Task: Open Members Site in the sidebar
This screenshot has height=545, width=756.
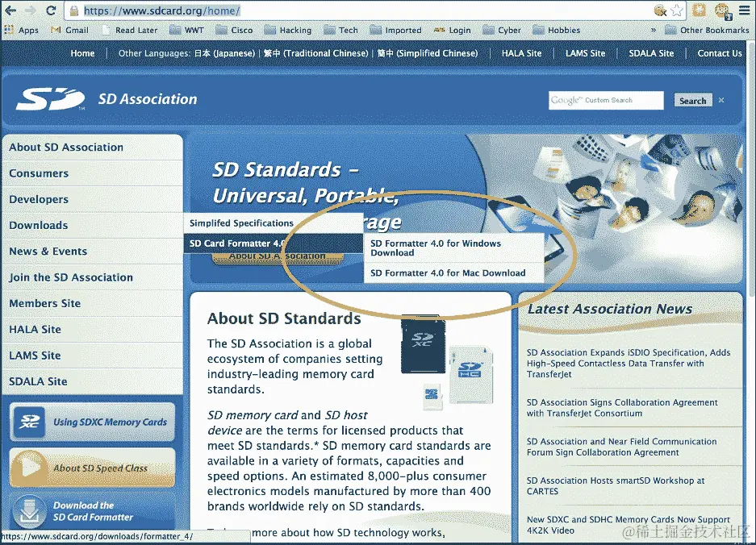Action: tap(93, 303)
